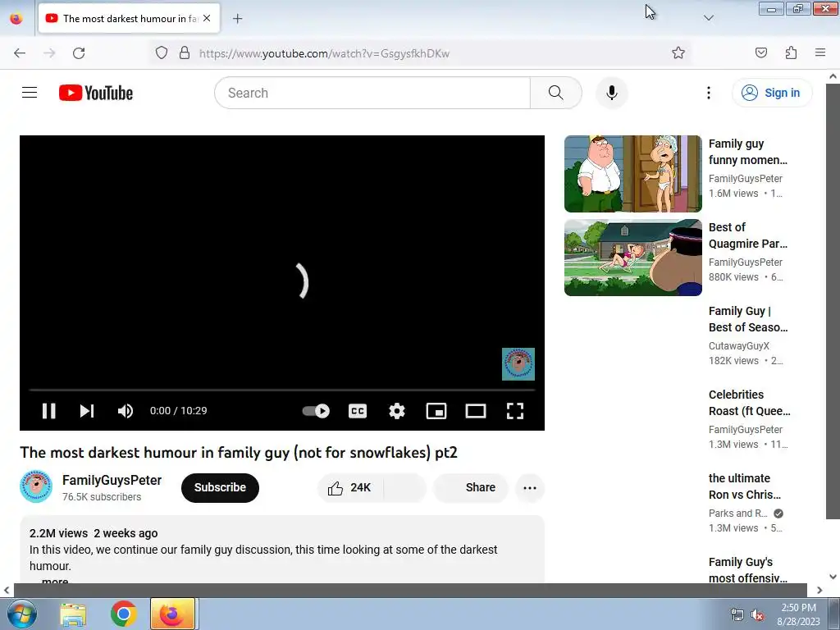
Task: Click the scroll right arrow of horizontal scrollbar
Action: pos(819,590)
